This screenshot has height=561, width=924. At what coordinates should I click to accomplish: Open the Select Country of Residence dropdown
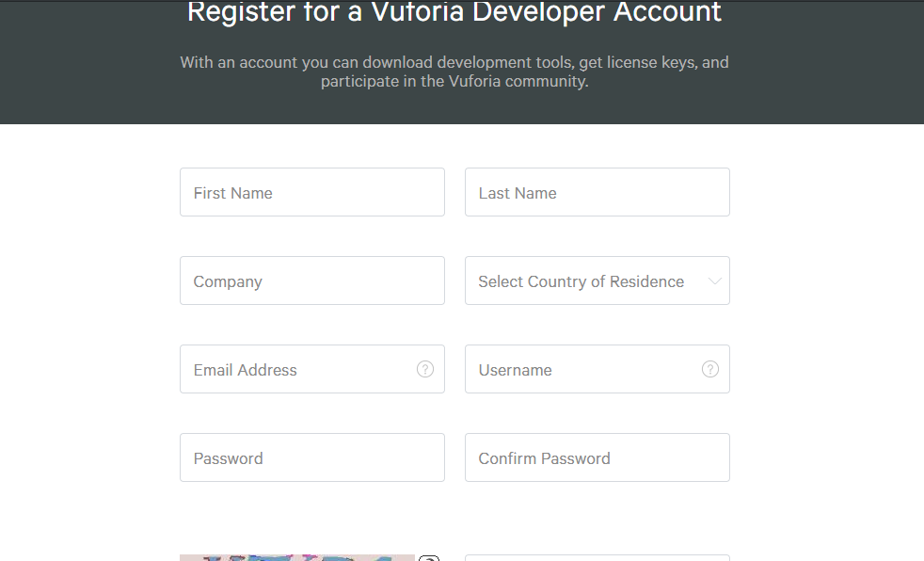[597, 280]
